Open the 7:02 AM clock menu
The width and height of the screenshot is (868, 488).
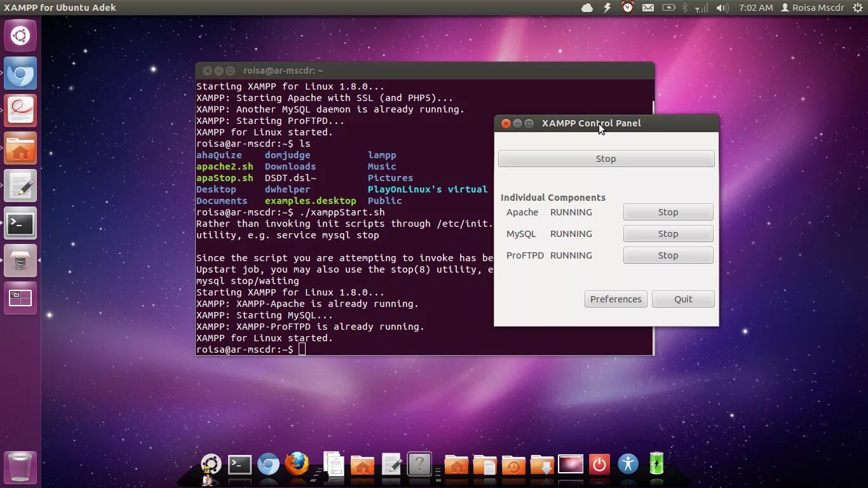pyautogui.click(x=756, y=8)
